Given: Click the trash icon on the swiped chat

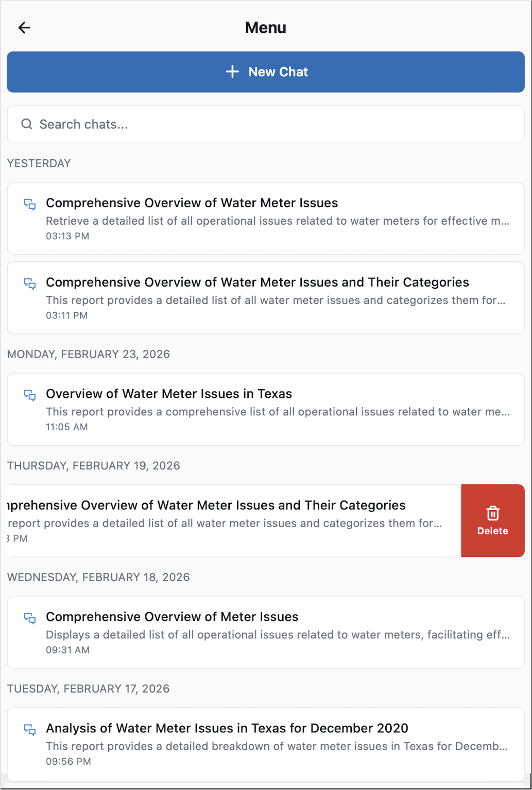Looking at the screenshot, I should (x=493, y=513).
